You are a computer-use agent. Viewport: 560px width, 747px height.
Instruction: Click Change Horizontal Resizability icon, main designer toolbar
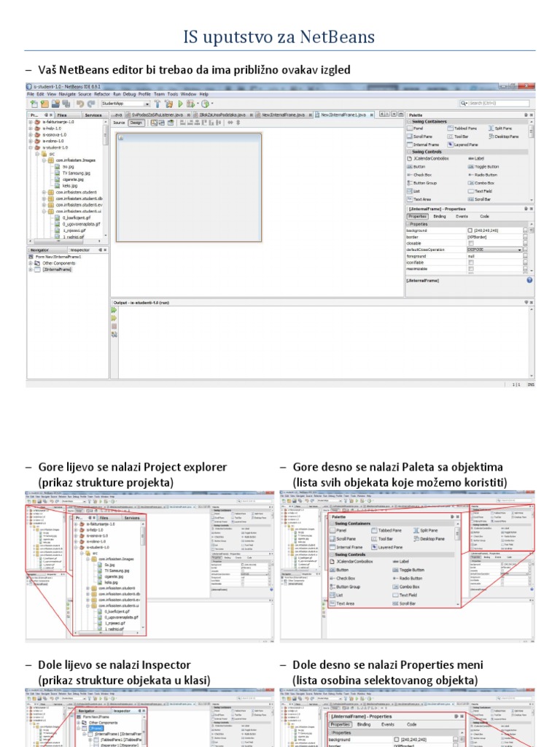click(230, 123)
